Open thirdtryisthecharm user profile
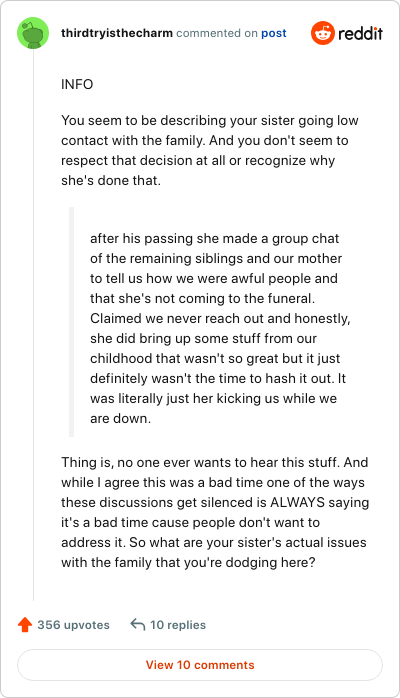 117,33
